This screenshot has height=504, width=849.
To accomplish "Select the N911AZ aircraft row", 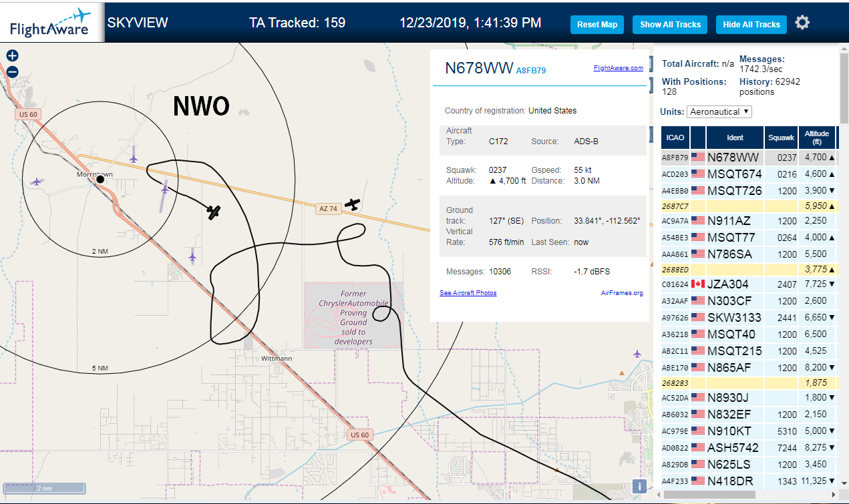I will [x=748, y=221].
